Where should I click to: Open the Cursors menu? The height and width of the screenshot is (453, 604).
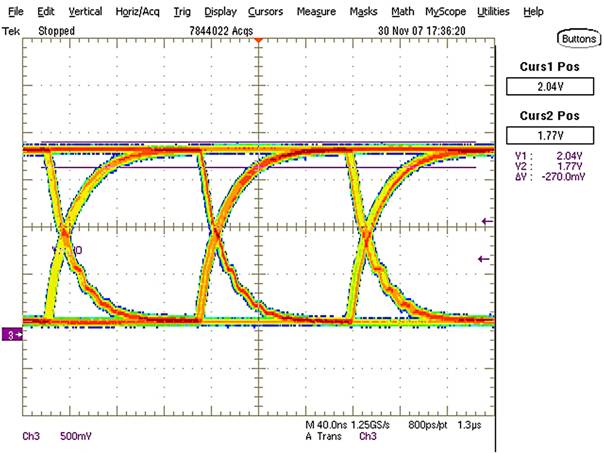pyautogui.click(x=266, y=11)
